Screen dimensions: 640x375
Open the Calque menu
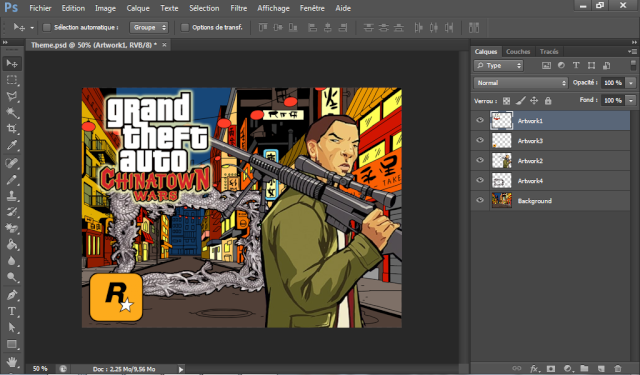(138, 8)
